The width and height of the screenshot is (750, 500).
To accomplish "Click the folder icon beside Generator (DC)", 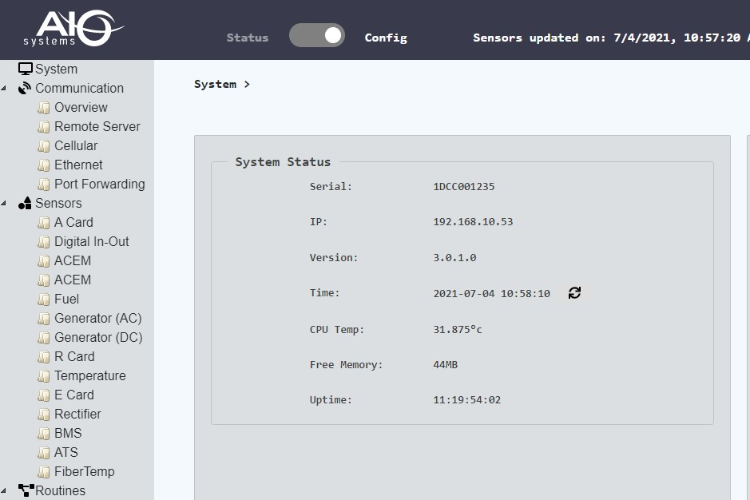I will coord(44,338).
